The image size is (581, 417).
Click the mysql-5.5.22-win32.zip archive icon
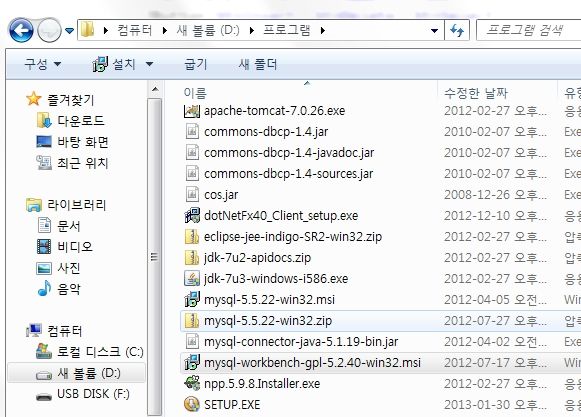(x=192, y=321)
